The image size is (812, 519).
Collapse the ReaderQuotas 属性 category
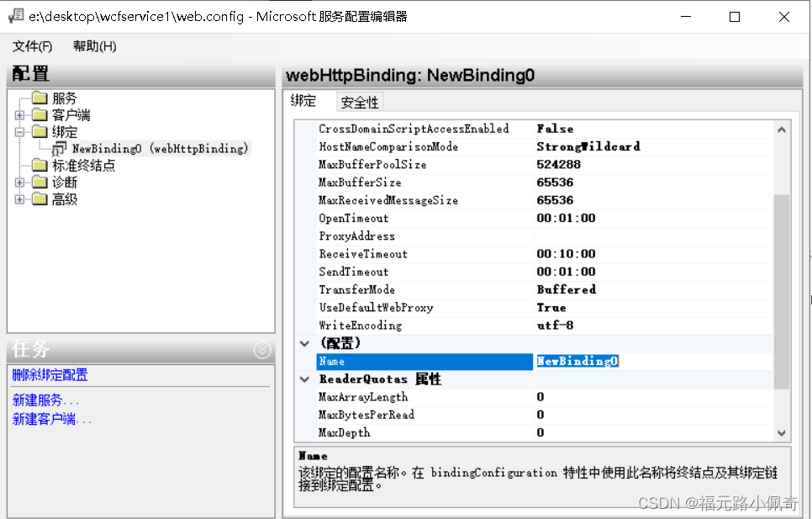pos(304,379)
